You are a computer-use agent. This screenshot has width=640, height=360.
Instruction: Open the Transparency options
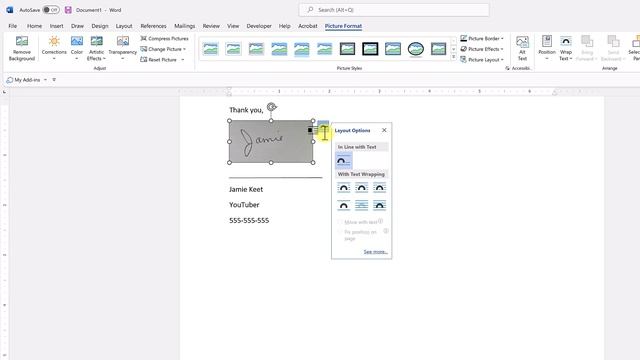(x=122, y=48)
